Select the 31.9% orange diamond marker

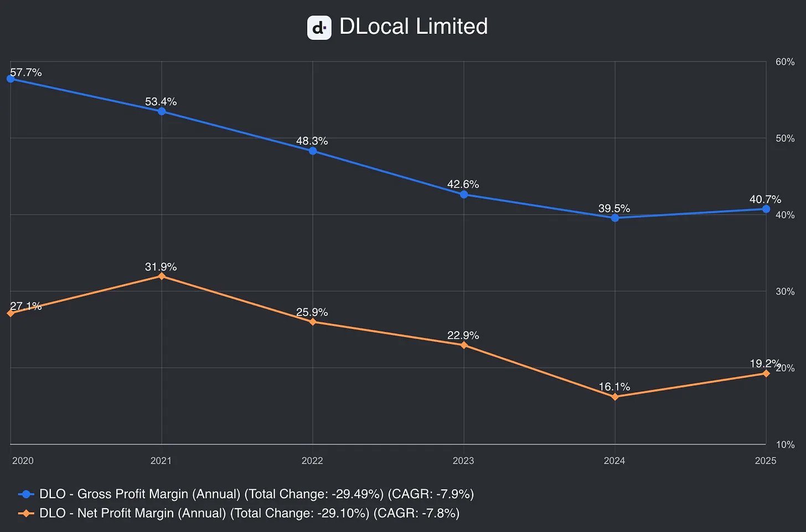162,276
